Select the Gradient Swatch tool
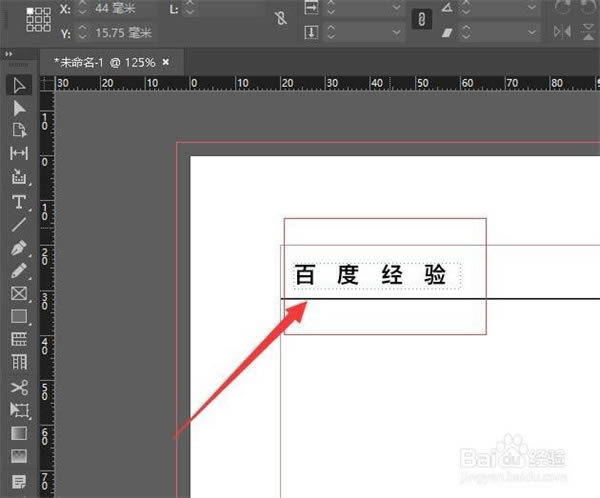Viewport: 600px width, 498px height. point(19,433)
